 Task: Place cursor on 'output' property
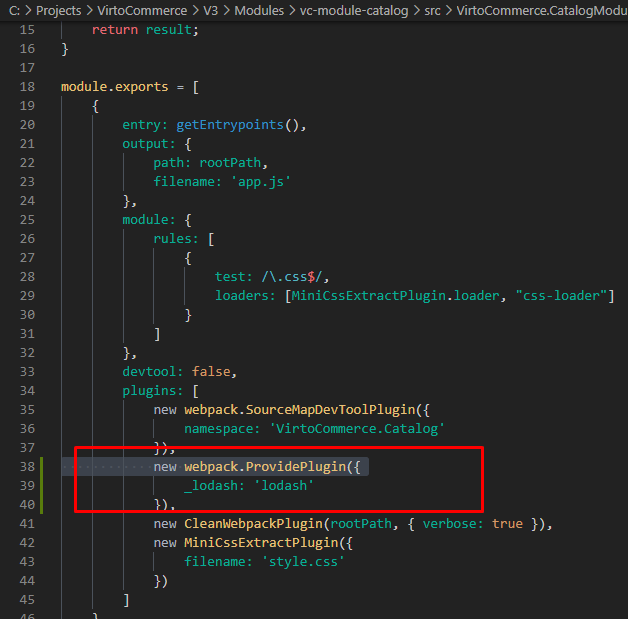point(145,144)
